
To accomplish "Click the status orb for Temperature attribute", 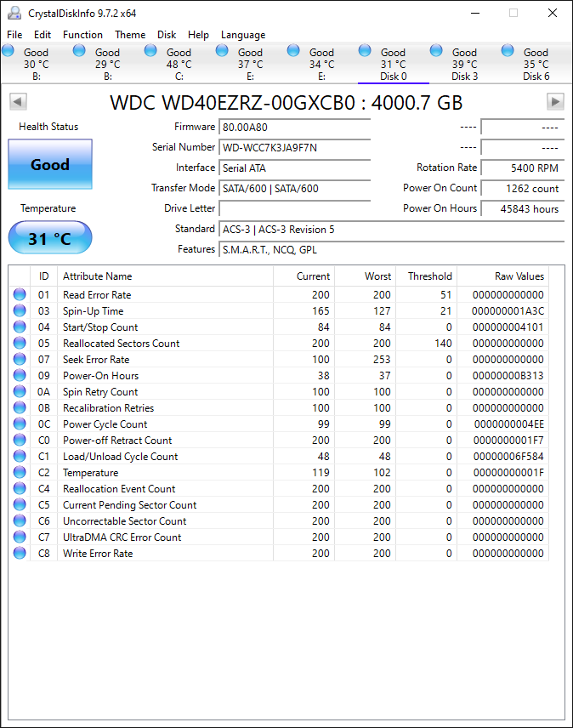I will point(20,473).
